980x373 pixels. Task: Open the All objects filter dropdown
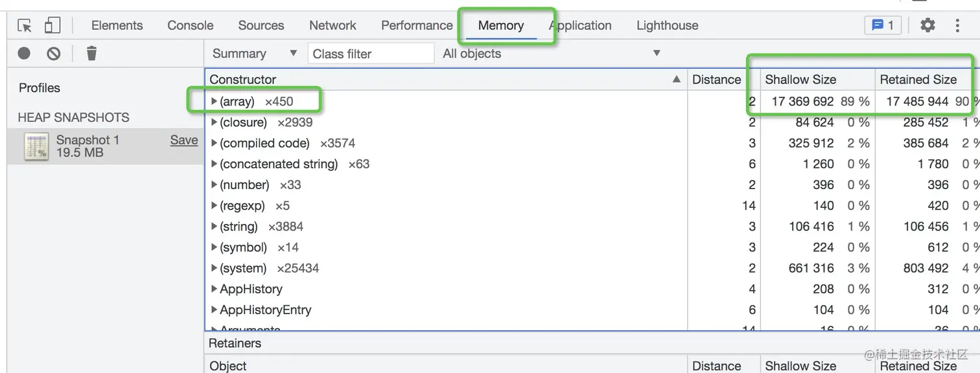[551, 54]
